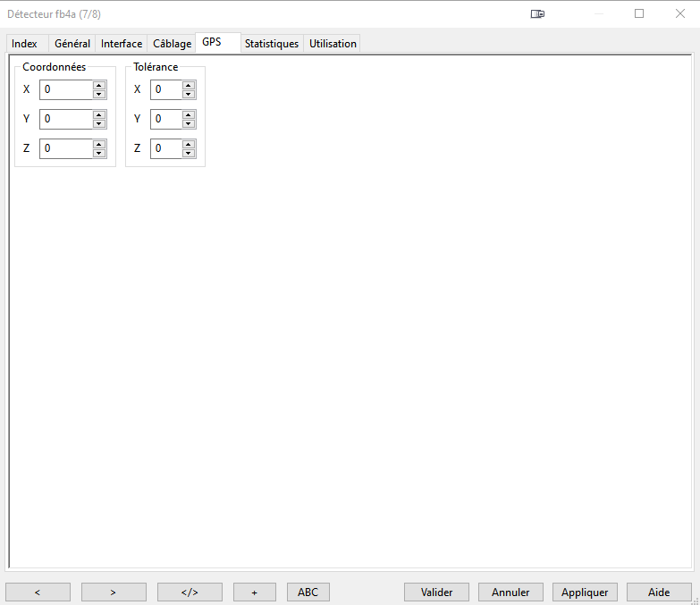The height and width of the screenshot is (605, 700).
Task: Increase the Coordonnées Z value
Action: pos(99,144)
